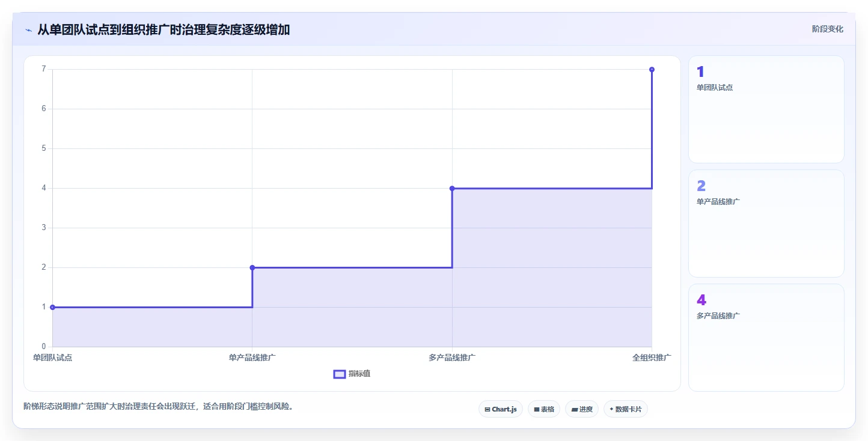This screenshot has height=441, width=868.
Task: Click the y-axis value 0
Action: (43, 347)
